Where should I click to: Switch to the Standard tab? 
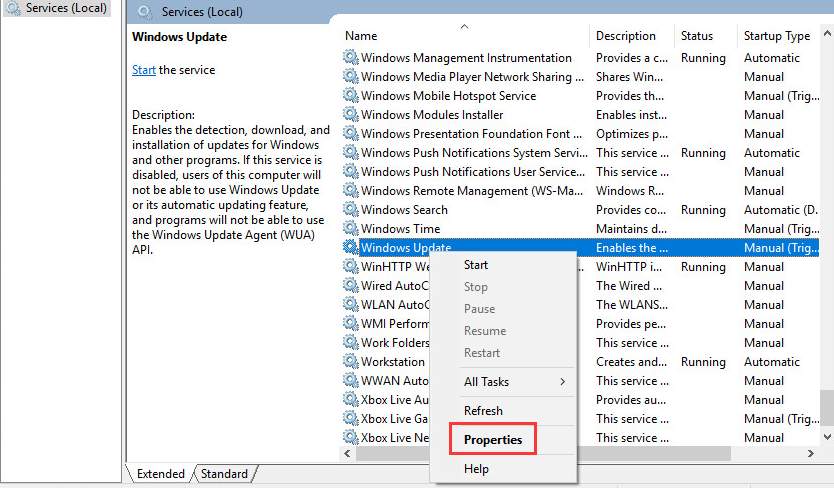point(224,473)
